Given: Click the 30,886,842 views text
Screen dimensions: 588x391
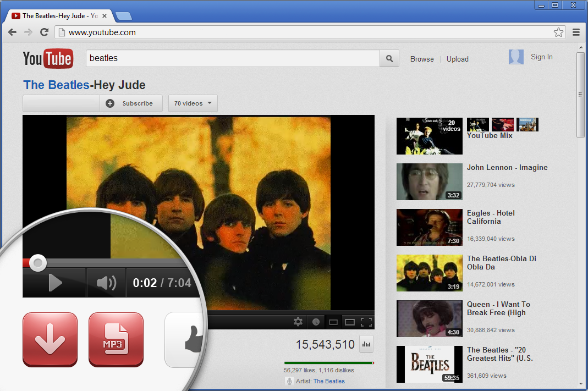Looking at the screenshot, I should 491,331.
